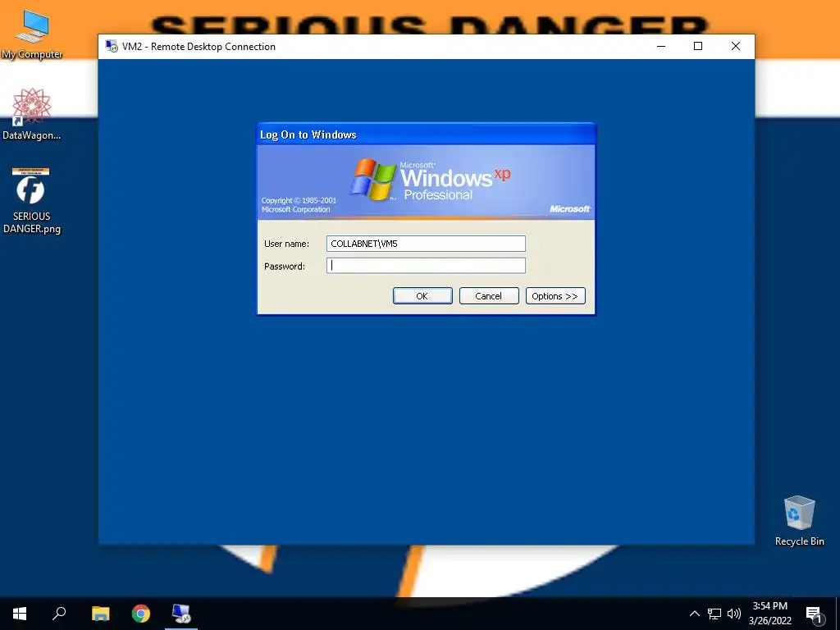The height and width of the screenshot is (630, 840).
Task: Click the VM2 - Remote Desktop Connection title
Action: tap(199, 47)
